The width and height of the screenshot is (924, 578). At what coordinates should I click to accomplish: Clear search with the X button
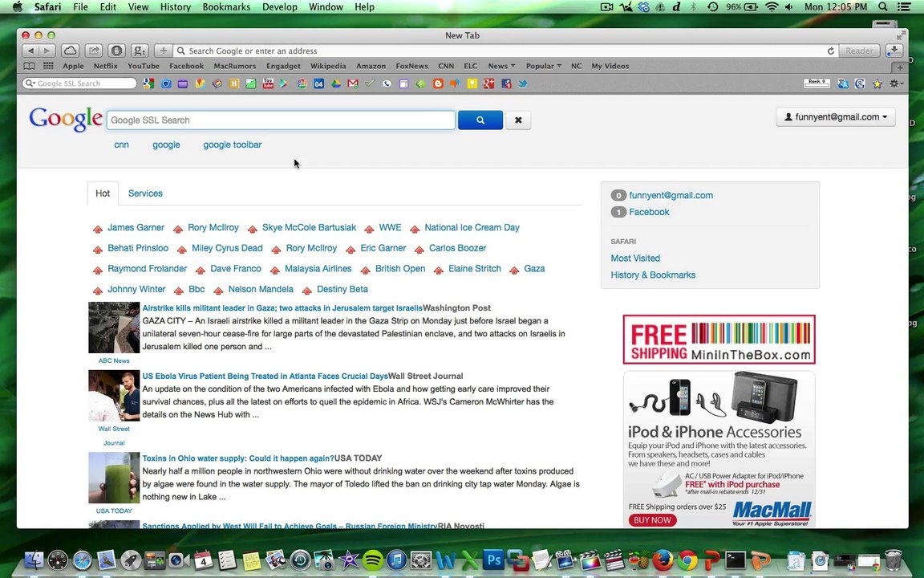pos(518,120)
